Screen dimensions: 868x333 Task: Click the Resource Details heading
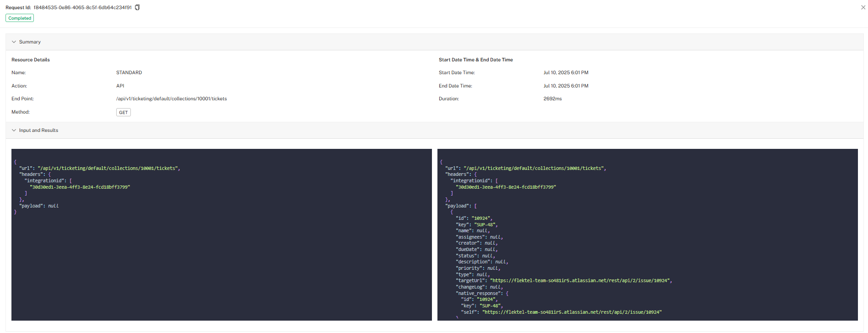coord(31,60)
